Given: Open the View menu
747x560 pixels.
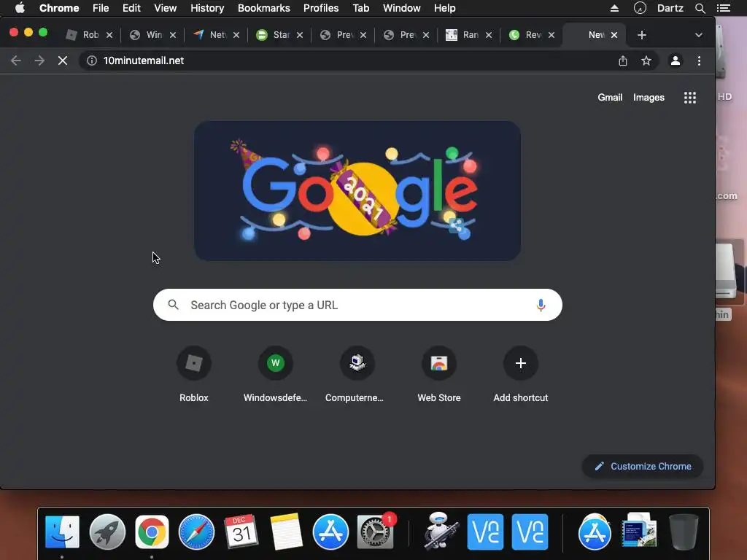Looking at the screenshot, I should (165, 8).
